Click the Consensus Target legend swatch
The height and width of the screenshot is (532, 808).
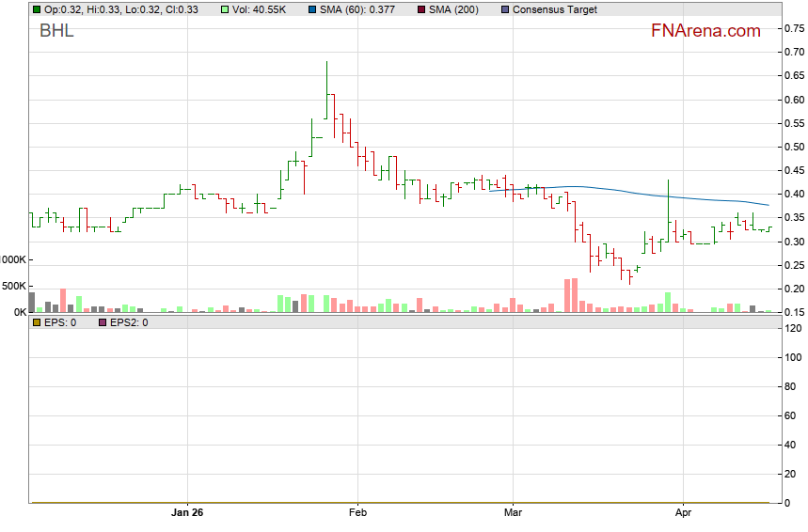click(504, 10)
